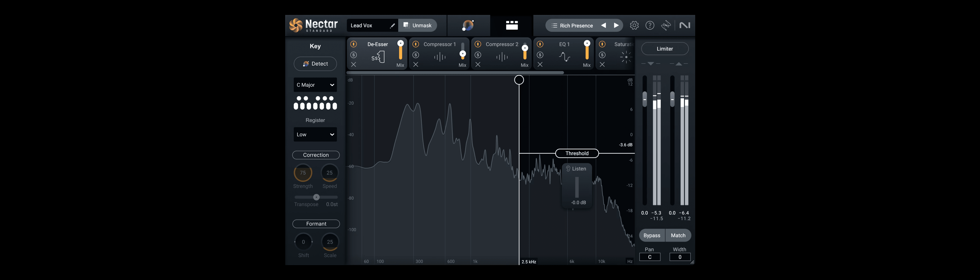
Task: Click the Correction button
Action: [316, 155]
